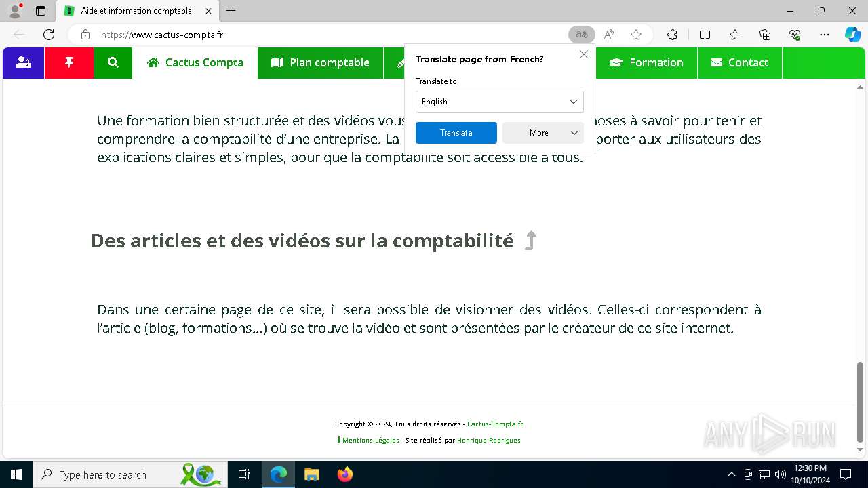Add this page to favorites star
The height and width of the screenshot is (488, 868).
[636, 35]
